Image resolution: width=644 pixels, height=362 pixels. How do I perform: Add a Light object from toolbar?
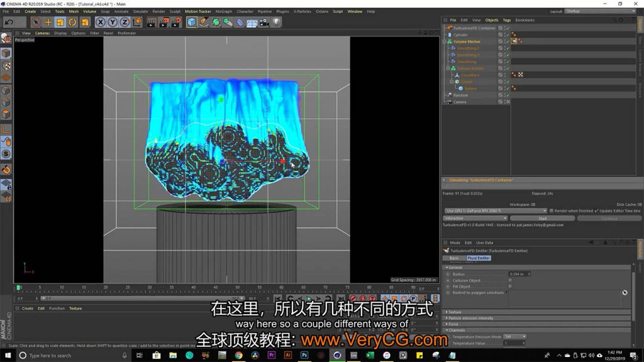[x=277, y=22]
